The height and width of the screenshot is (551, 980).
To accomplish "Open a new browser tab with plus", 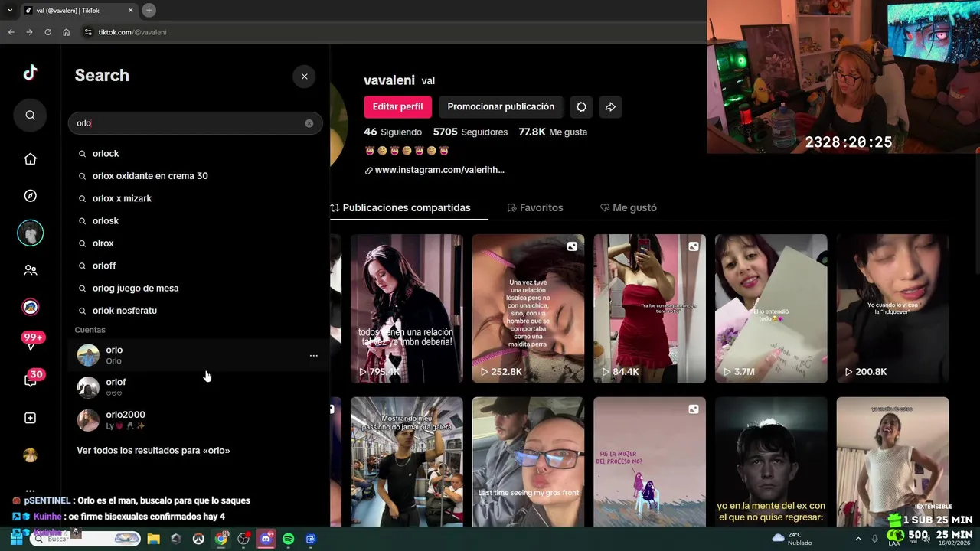I will click(x=149, y=10).
